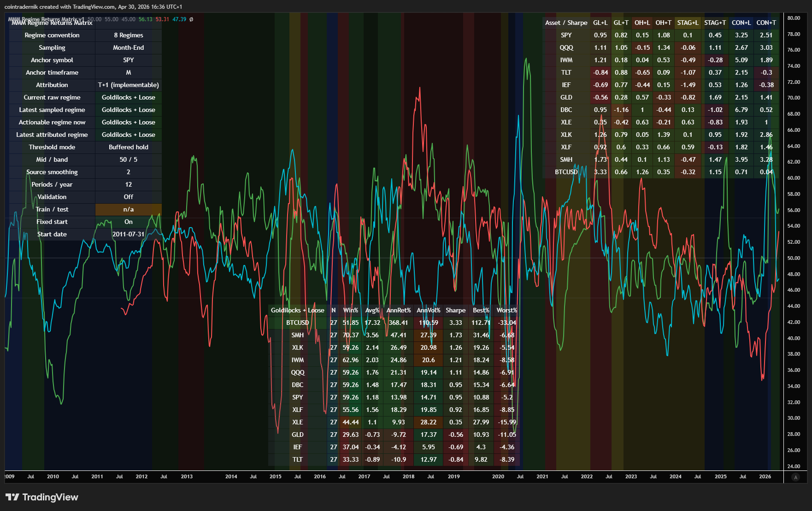Viewport: 812px width, 511px height.
Task: Select the TLT row label in Sharpe table
Action: 566,73
